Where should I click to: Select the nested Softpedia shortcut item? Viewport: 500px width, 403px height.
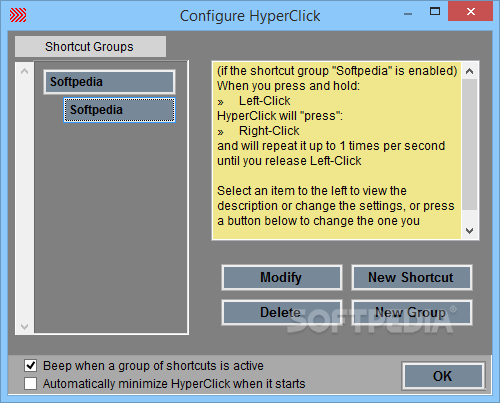click(x=119, y=110)
